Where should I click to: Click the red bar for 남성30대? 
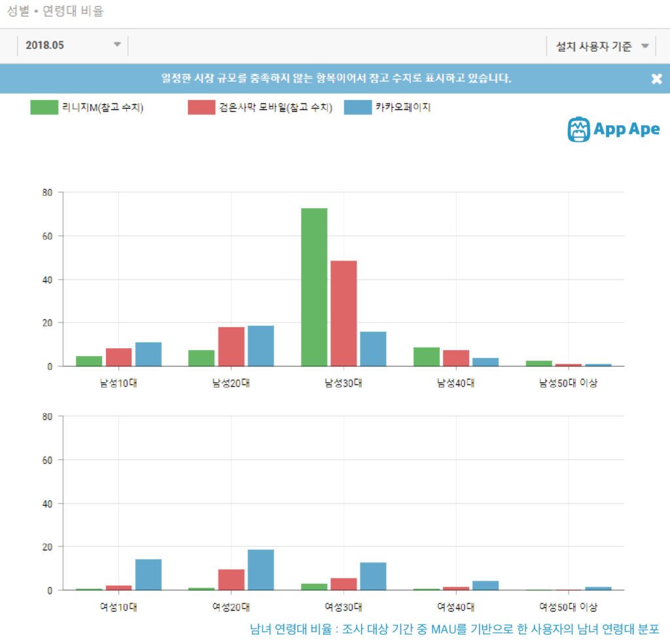[x=344, y=313]
